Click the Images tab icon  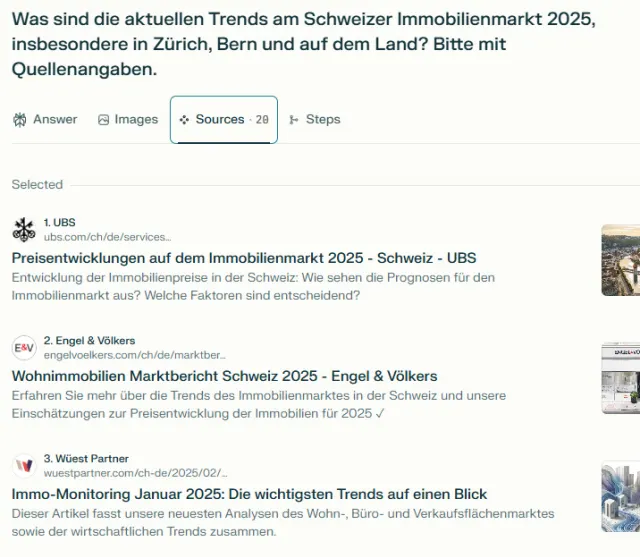103,120
